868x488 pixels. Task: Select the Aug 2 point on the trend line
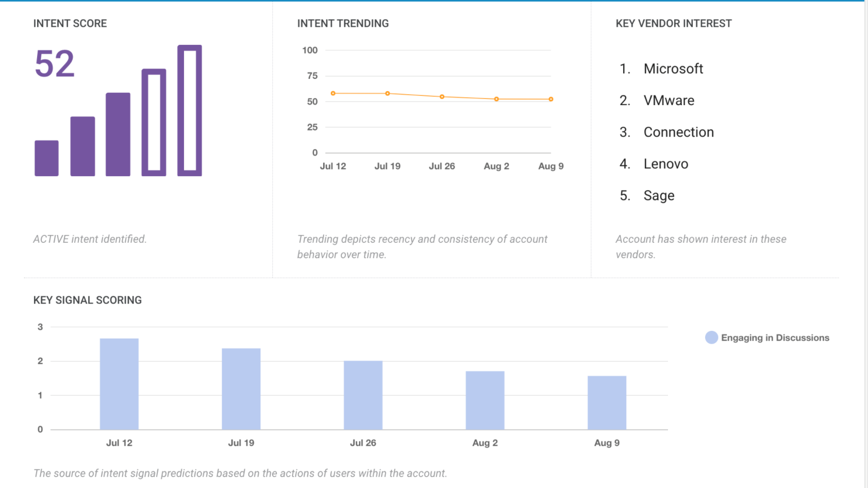coord(496,99)
